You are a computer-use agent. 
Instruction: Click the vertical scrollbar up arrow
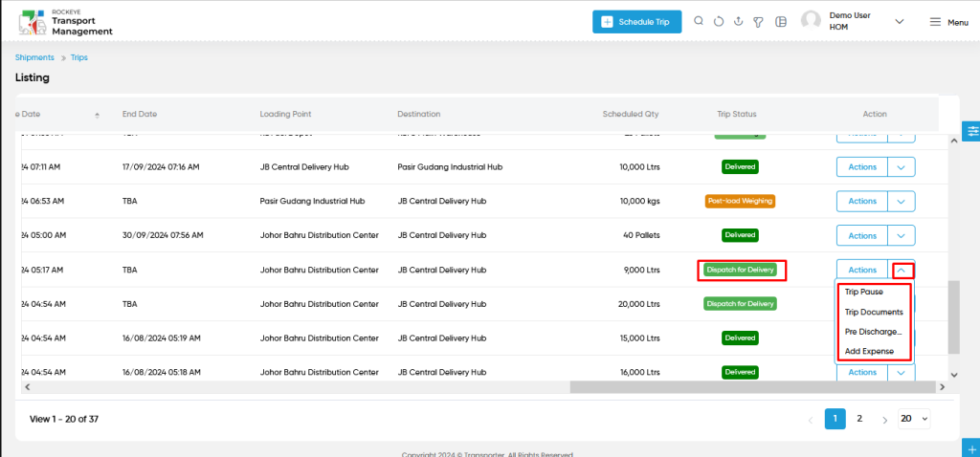954,141
